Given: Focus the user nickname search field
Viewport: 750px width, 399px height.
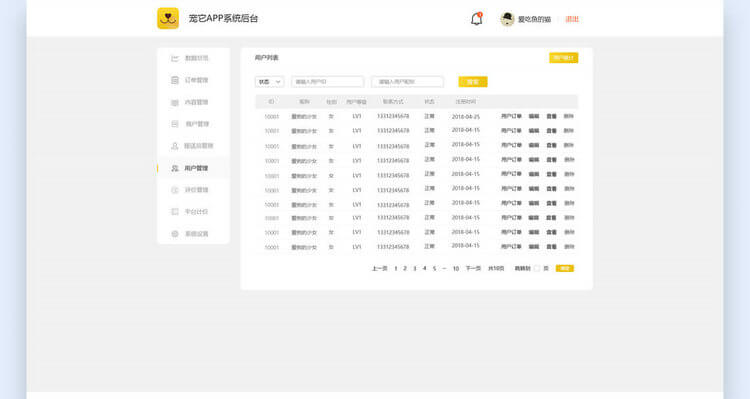Looking at the screenshot, I should [408, 82].
